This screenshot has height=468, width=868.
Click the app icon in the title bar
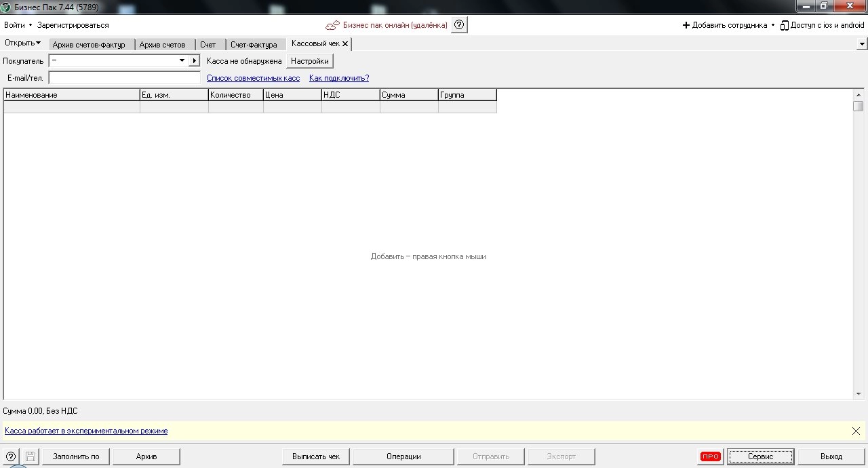pos(6,6)
